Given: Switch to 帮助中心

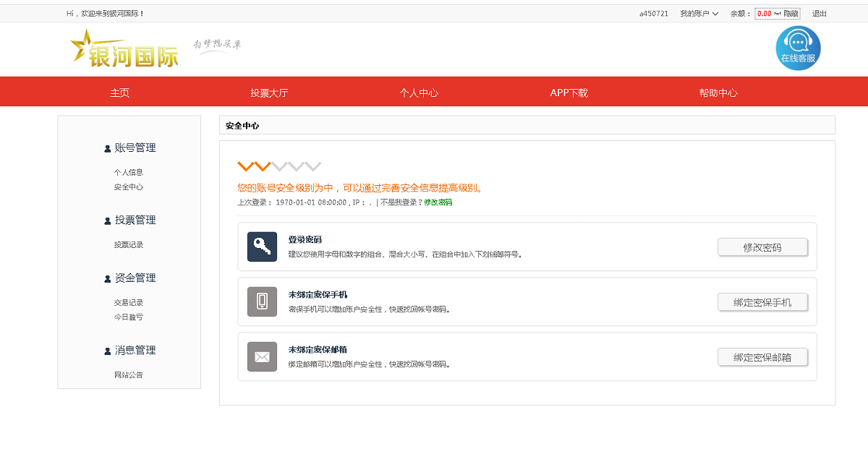Looking at the screenshot, I should tap(718, 92).
